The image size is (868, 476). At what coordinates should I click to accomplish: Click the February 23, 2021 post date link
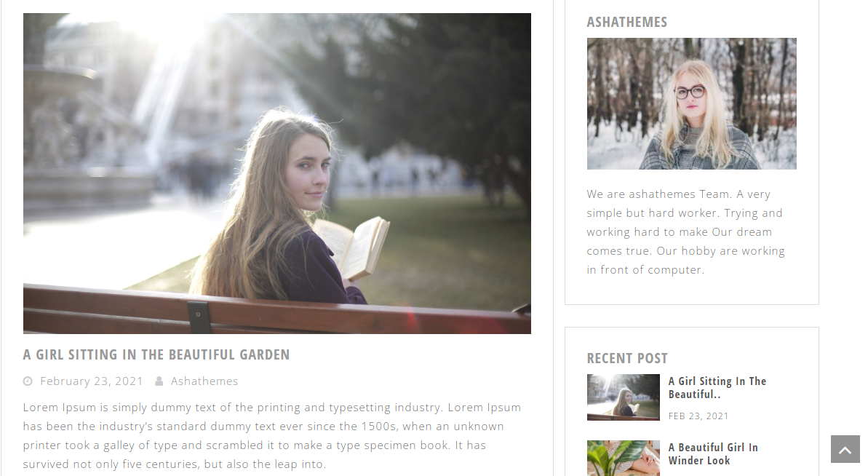tap(92, 381)
